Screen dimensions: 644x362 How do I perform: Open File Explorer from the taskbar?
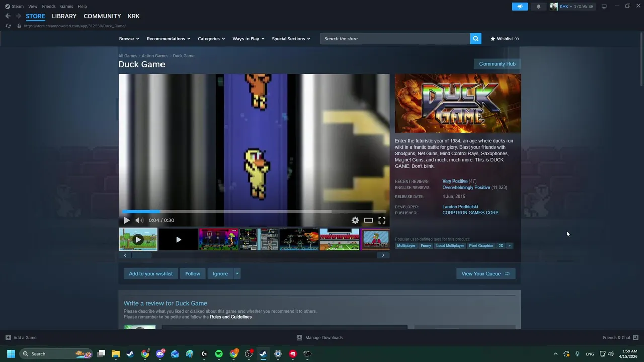(115, 354)
